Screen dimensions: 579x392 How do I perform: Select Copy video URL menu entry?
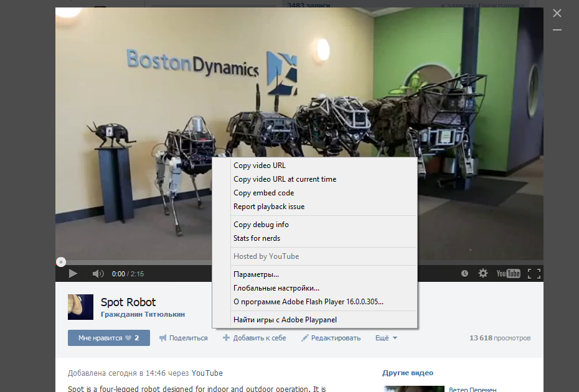click(x=260, y=166)
